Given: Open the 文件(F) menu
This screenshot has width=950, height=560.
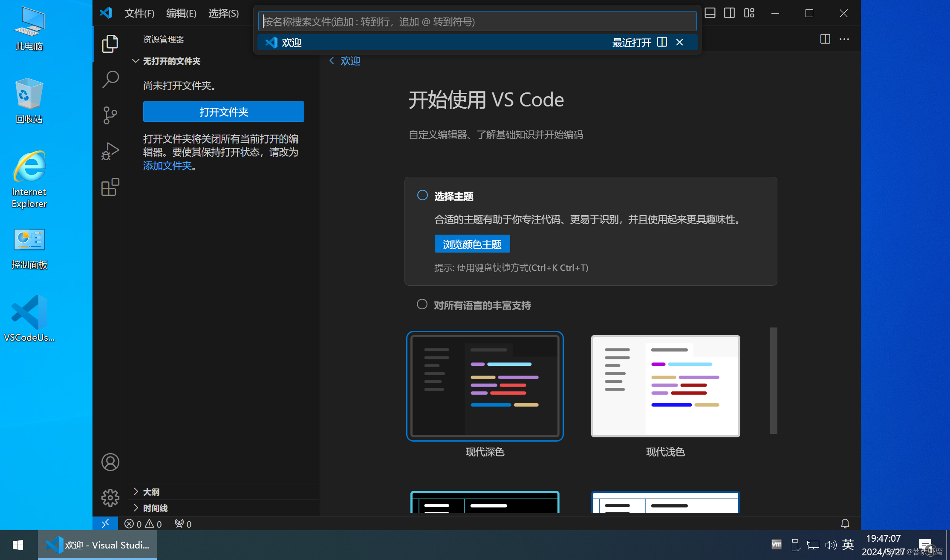Looking at the screenshot, I should coord(139,13).
